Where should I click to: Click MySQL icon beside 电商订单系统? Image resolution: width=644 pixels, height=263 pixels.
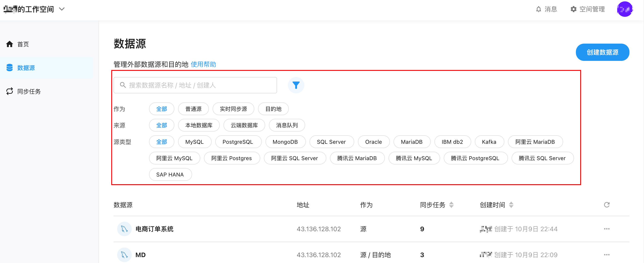tap(124, 229)
